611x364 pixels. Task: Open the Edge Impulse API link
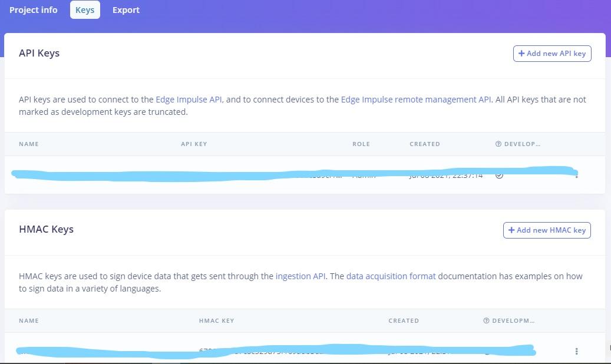point(189,100)
